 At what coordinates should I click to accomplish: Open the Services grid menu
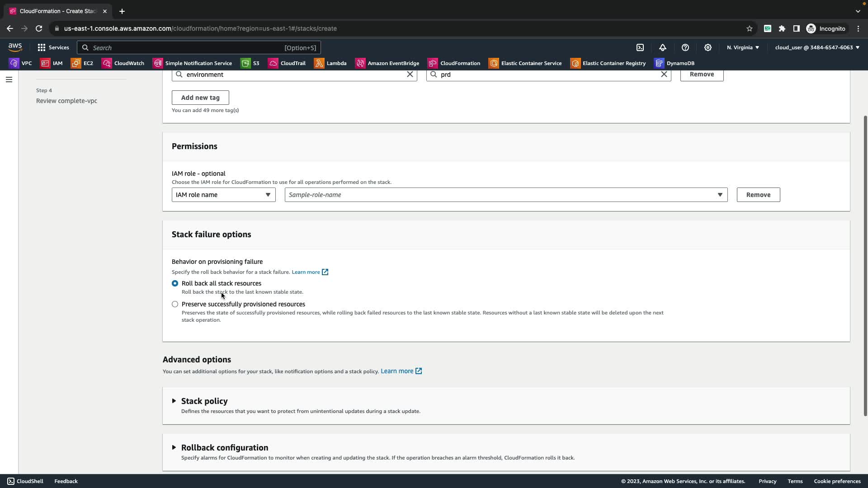click(x=53, y=47)
